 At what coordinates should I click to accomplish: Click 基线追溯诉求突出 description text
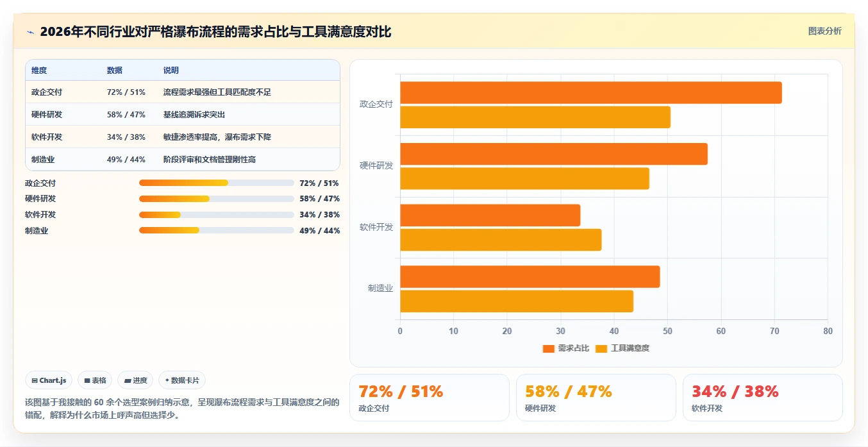pos(194,115)
